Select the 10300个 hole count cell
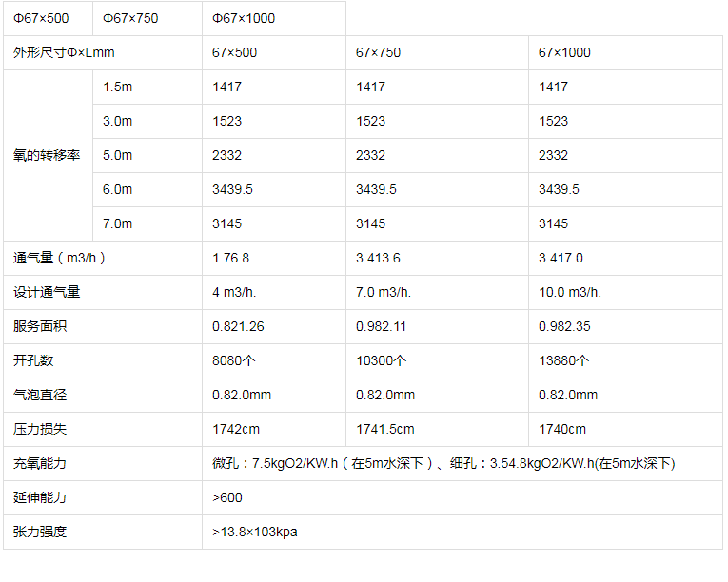Screen dimensions: 728x582 click(x=437, y=361)
